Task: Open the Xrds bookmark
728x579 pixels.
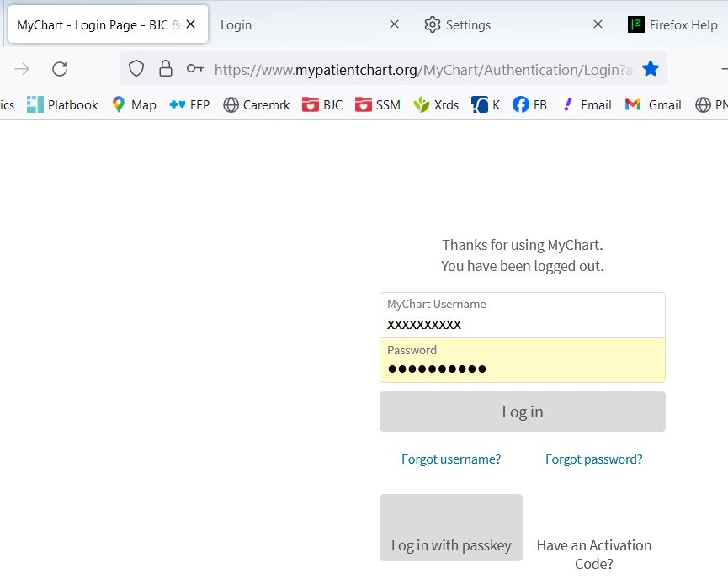Action: 436,104
